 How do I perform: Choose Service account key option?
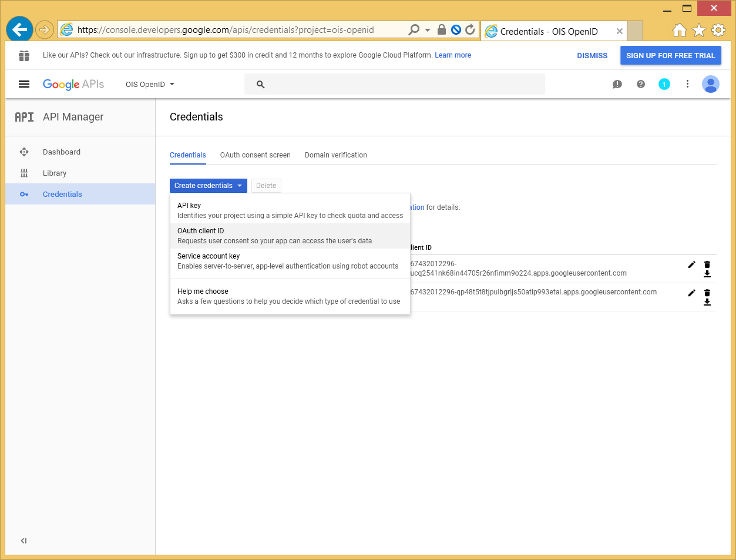pyautogui.click(x=290, y=261)
